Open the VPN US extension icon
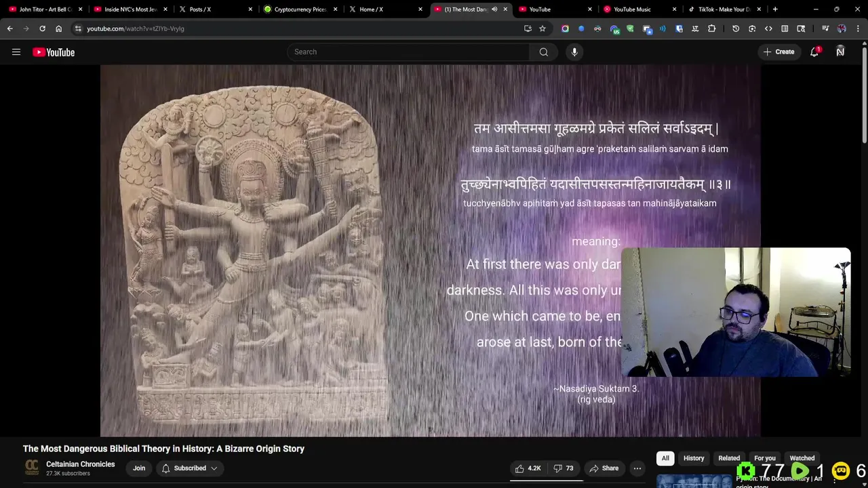 [x=614, y=28]
